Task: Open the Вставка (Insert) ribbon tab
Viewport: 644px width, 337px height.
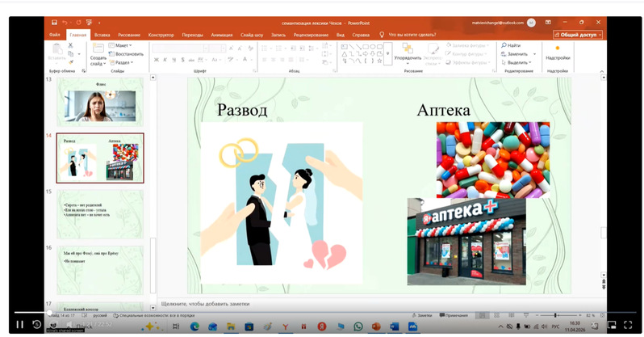Action: (x=102, y=36)
